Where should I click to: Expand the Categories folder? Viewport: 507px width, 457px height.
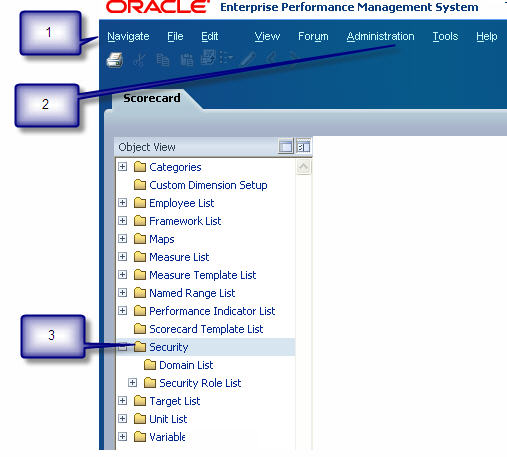click(x=123, y=166)
